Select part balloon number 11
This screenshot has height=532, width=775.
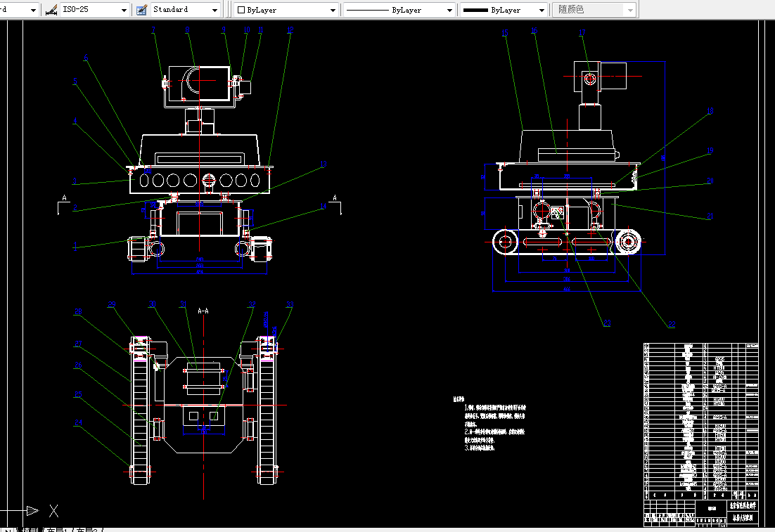tap(260, 30)
